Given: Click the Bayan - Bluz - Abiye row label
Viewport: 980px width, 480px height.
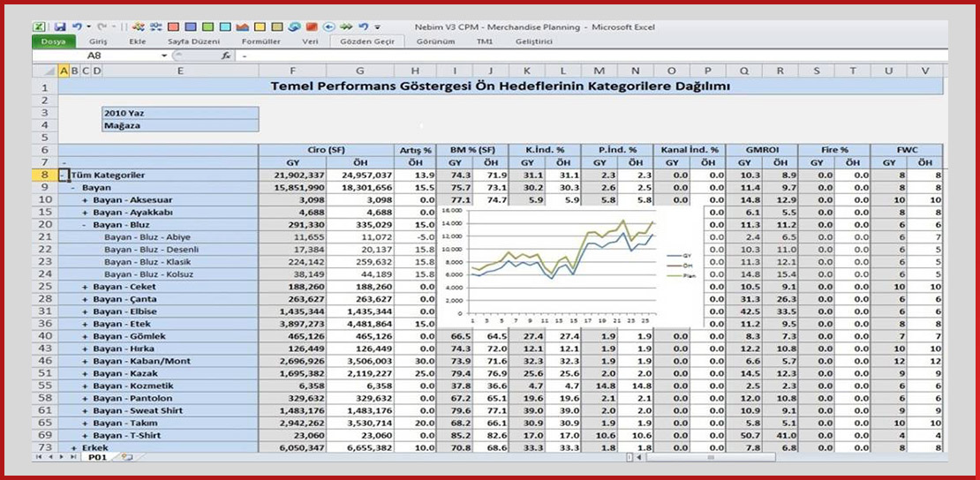Looking at the screenshot, I should pyautogui.click(x=147, y=237).
